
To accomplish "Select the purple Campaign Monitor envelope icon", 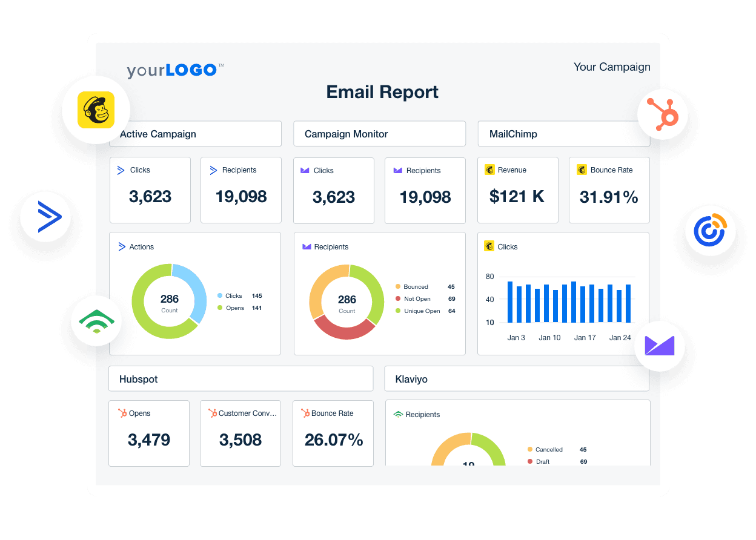I will [659, 346].
